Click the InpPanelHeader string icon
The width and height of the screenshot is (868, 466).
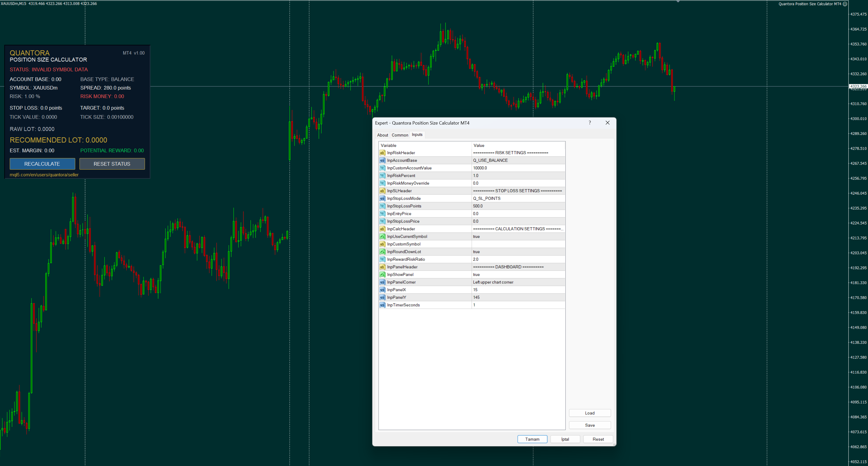(382, 267)
